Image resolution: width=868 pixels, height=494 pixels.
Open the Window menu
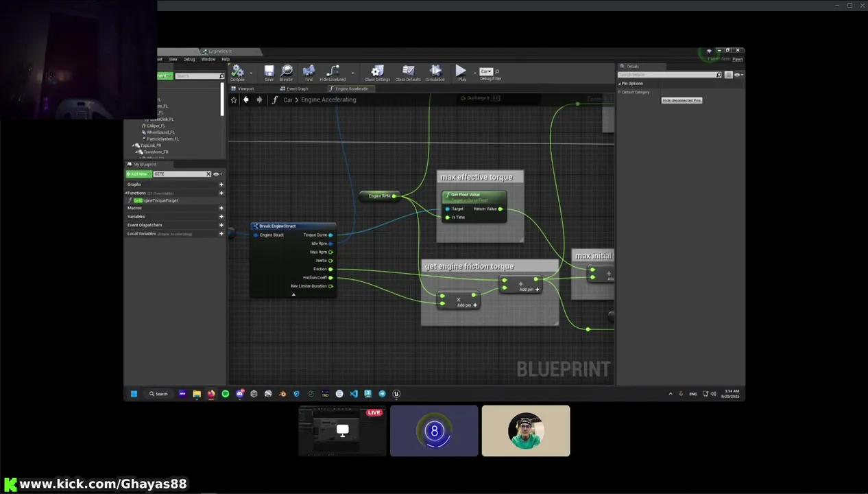pyautogui.click(x=208, y=59)
